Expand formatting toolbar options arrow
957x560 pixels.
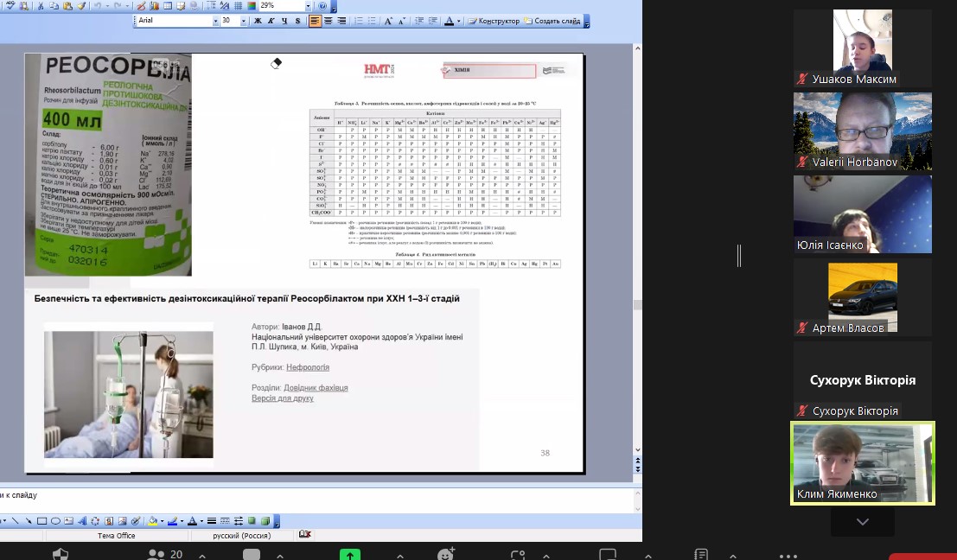pos(586,22)
